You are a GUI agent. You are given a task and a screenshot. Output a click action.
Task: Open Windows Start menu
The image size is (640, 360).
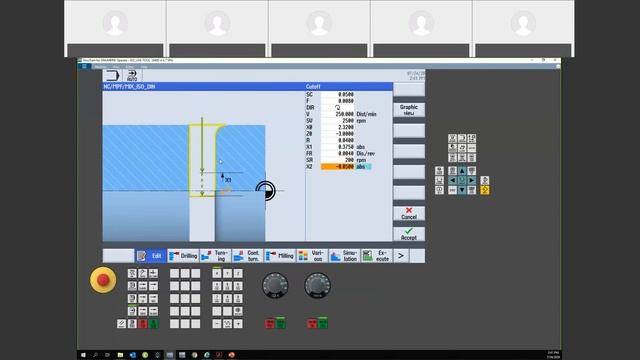point(83,355)
